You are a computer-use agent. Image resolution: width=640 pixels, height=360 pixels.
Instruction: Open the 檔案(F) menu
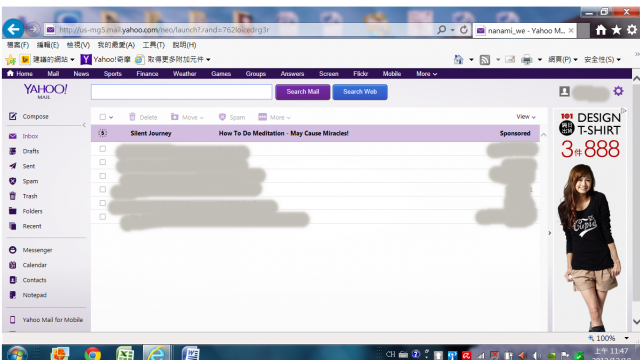click(18, 45)
